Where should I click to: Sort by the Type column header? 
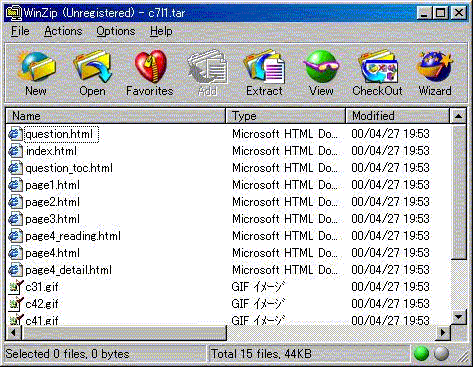pyautogui.click(x=286, y=116)
